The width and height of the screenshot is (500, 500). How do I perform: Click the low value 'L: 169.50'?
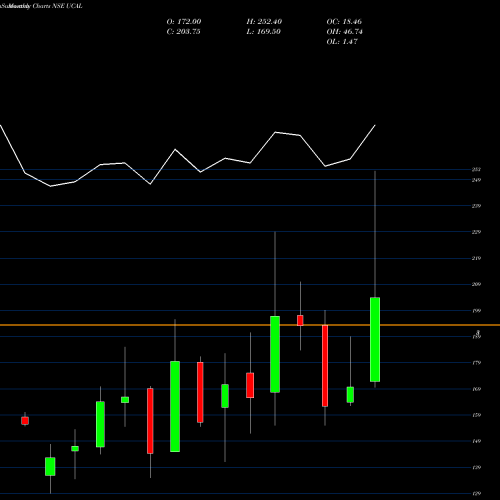pos(263,32)
